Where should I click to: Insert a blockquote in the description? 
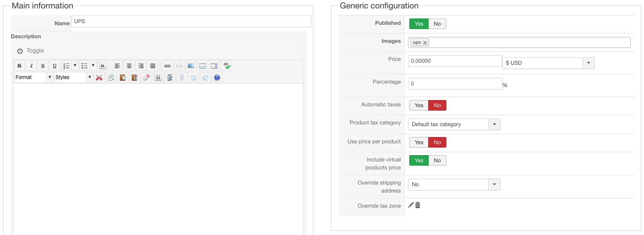pos(102,66)
